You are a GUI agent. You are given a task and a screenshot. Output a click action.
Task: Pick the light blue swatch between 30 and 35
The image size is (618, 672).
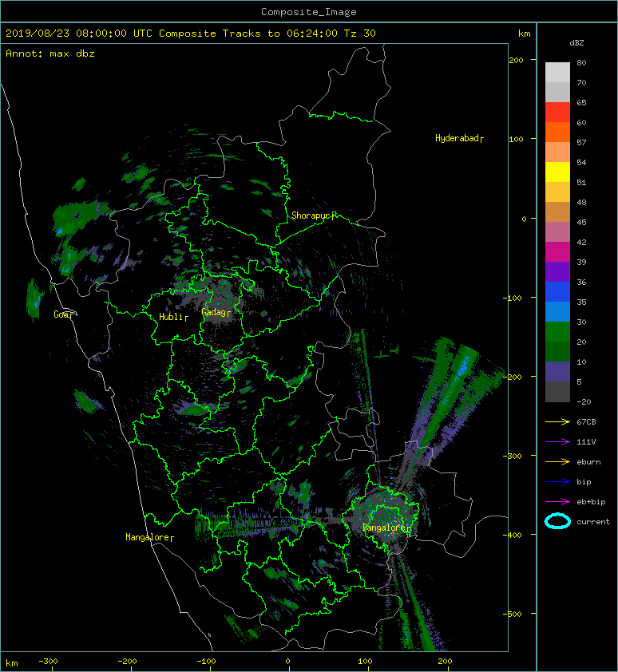point(557,311)
